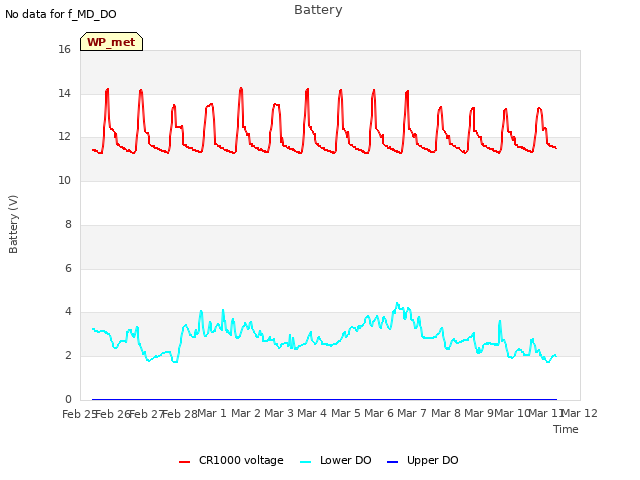Click the Battery (V) y-axis title
Viewport: 640px width, 480px height.
[x=13, y=224]
